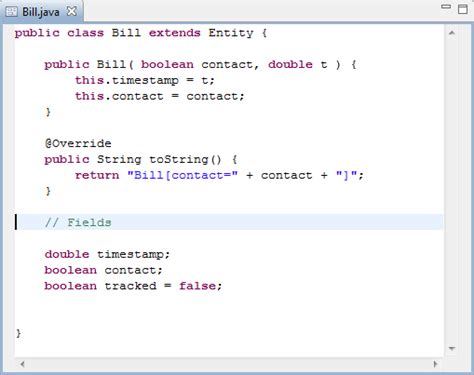474x375 pixels.
Task: Minimize the editor pane
Action: click(x=446, y=7)
